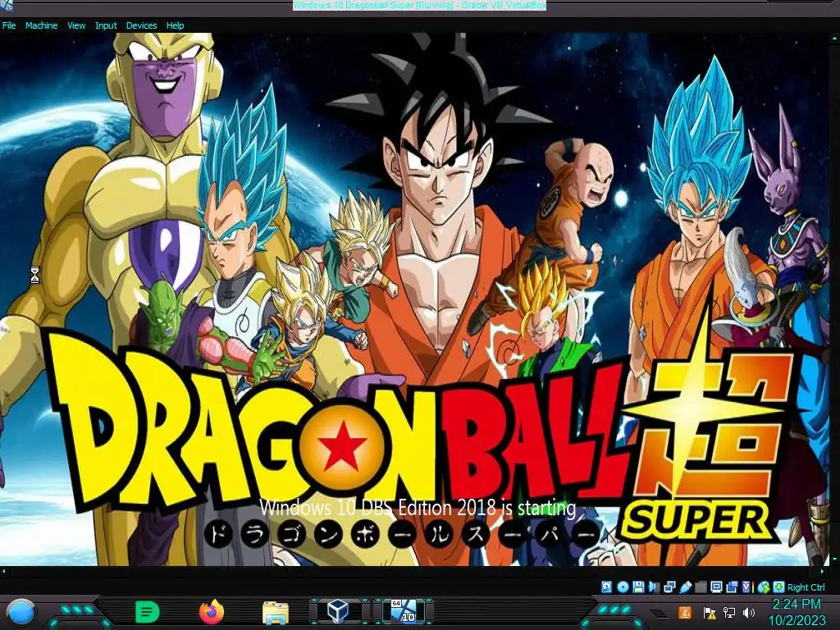Open the Help menu
This screenshot has width=840, height=630.
tap(175, 25)
